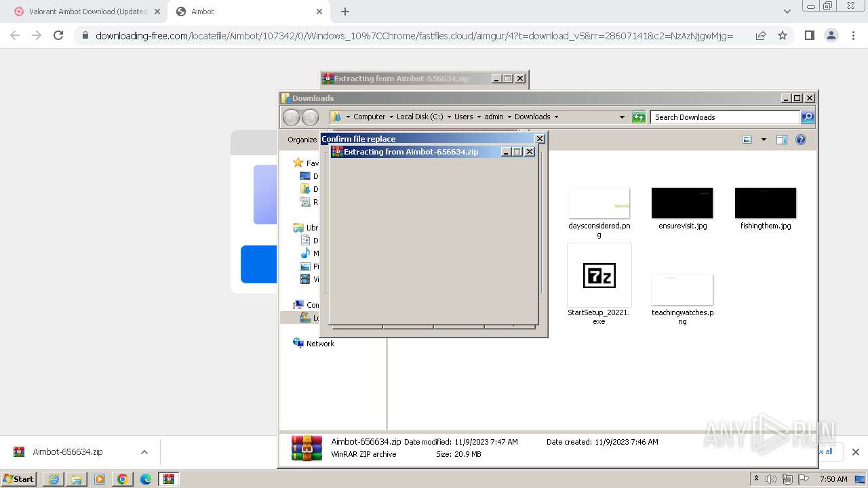Click Explorer back navigation button
The height and width of the screenshot is (488, 868).
pos(291,117)
